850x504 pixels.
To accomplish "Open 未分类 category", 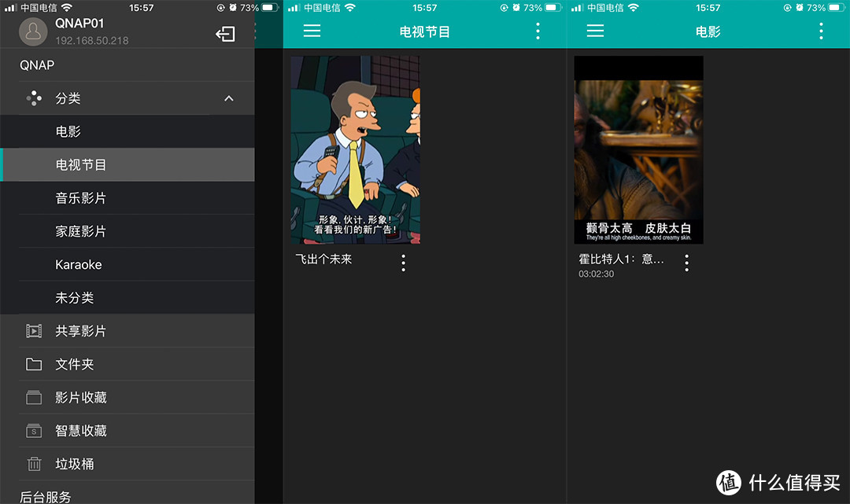I will coord(128,298).
